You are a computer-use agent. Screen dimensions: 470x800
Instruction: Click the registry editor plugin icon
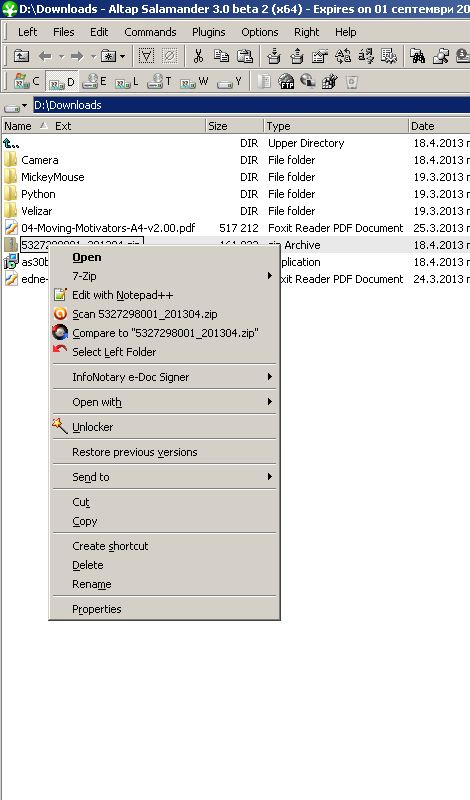point(329,81)
